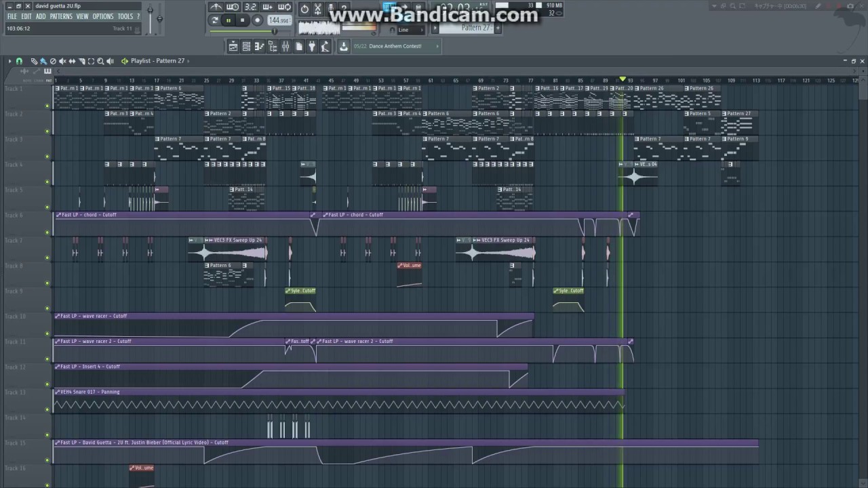The height and width of the screenshot is (488, 868).
Task: Expand the Dance Anthem Contest news arrow
Action: (x=437, y=46)
